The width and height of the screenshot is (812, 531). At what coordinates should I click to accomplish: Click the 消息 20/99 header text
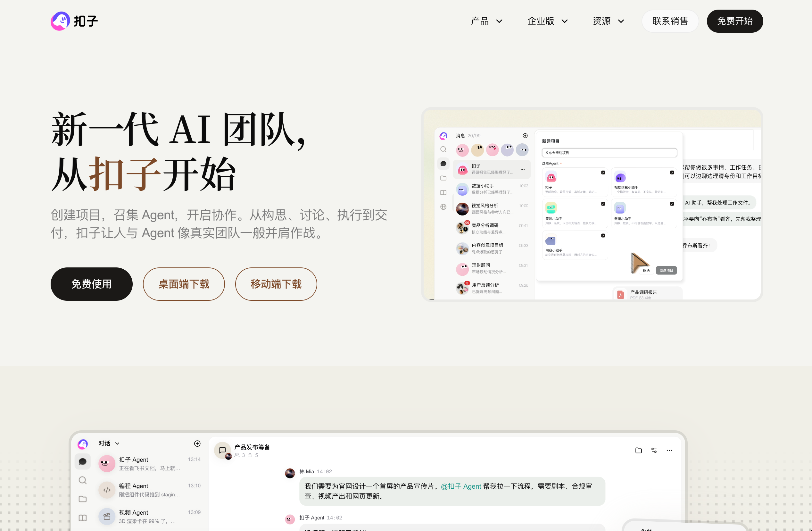468,136
